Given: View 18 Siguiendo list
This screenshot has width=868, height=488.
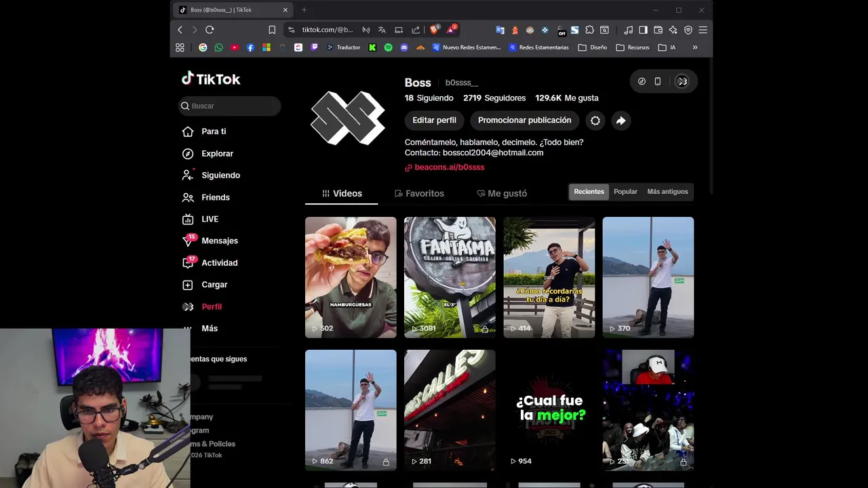Looking at the screenshot, I should coord(429,98).
